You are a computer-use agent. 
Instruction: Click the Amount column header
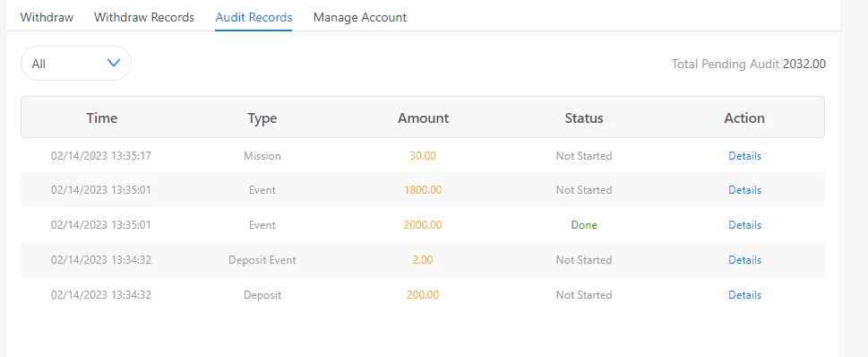[423, 118]
